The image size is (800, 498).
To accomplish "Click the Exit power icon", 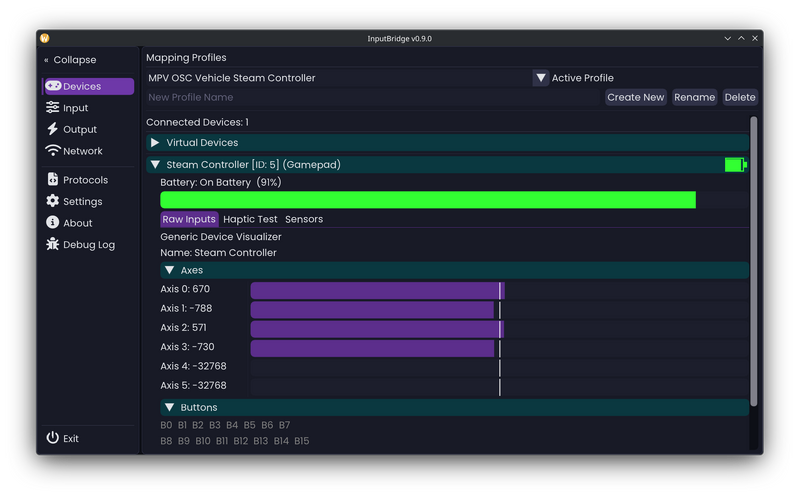I will (53, 438).
